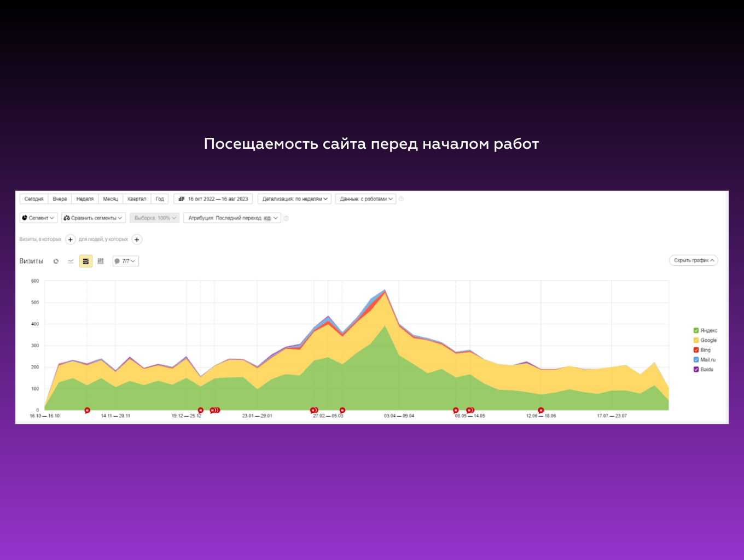Expand the Сегмент dropdown
Screen dimensions: 744x560
(x=39, y=218)
